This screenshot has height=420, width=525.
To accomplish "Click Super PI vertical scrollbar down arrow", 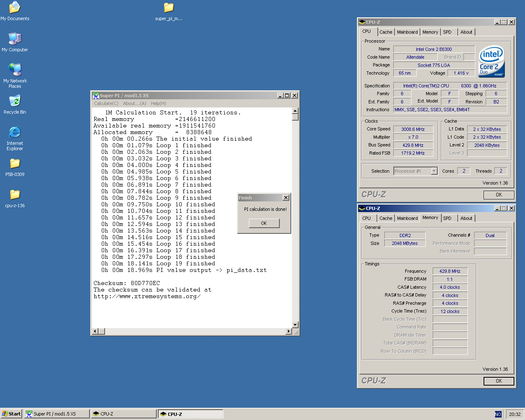I will tap(295, 325).
